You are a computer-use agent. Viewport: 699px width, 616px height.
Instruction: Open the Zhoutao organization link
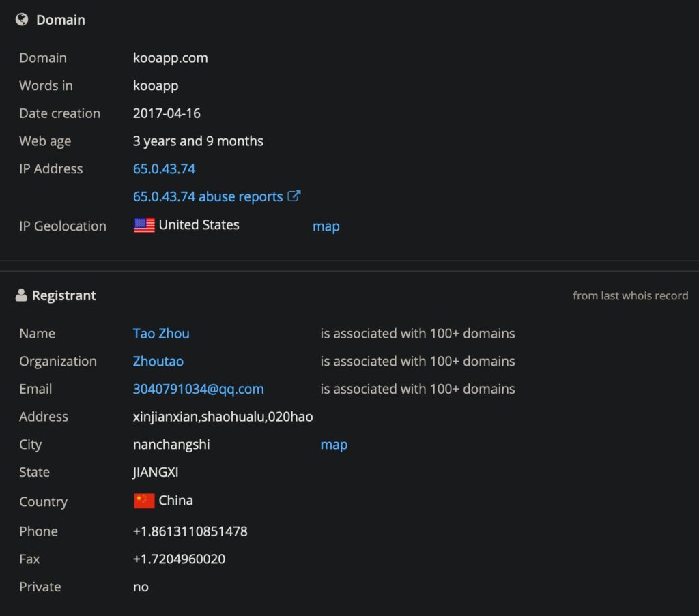(158, 362)
